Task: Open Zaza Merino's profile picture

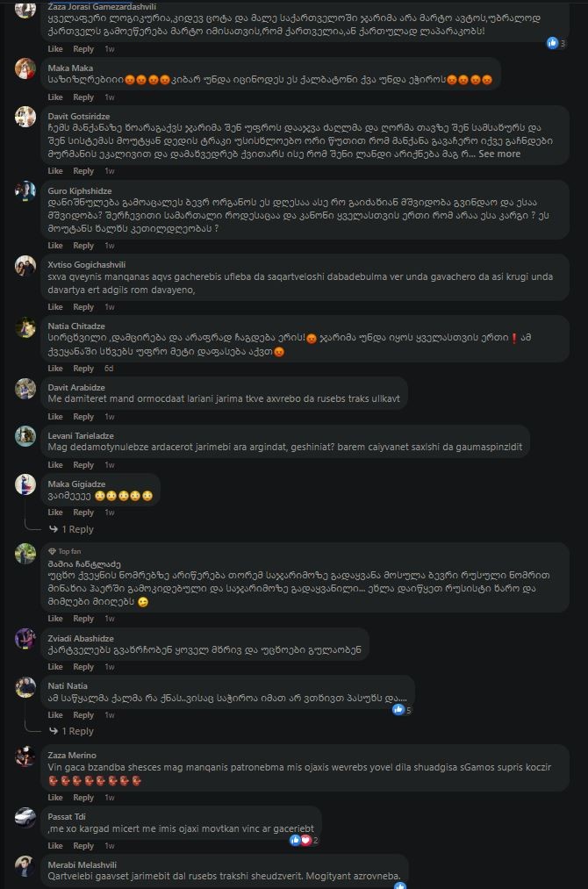Action: 25,756
